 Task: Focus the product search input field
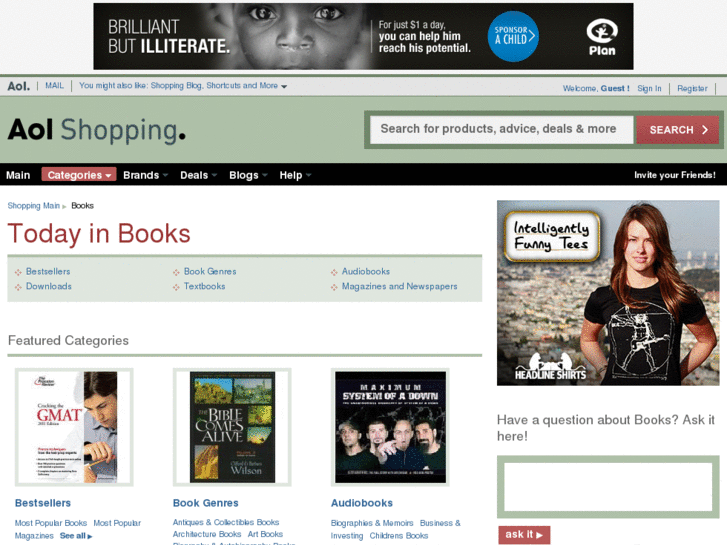click(x=502, y=129)
